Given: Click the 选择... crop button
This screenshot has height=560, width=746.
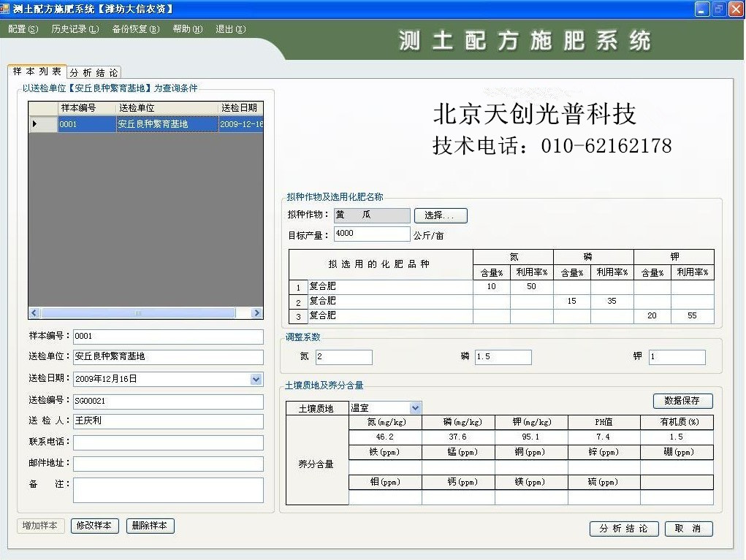Looking at the screenshot, I should click(441, 215).
